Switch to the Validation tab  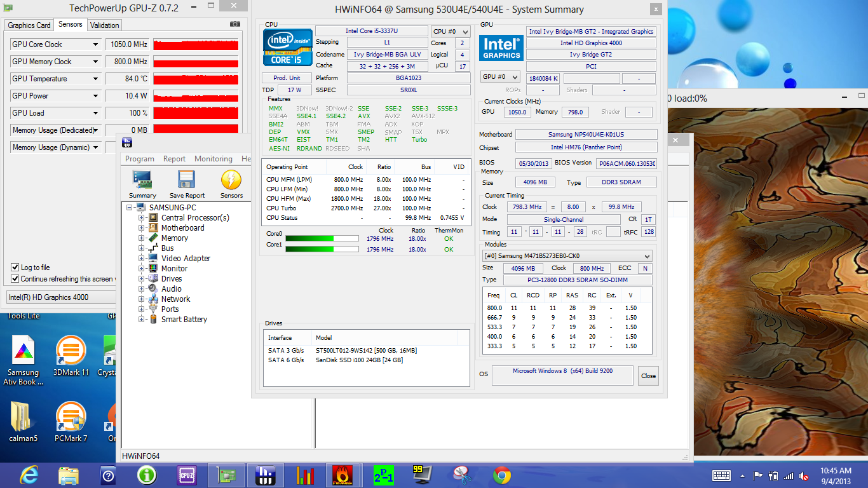click(x=104, y=25)
